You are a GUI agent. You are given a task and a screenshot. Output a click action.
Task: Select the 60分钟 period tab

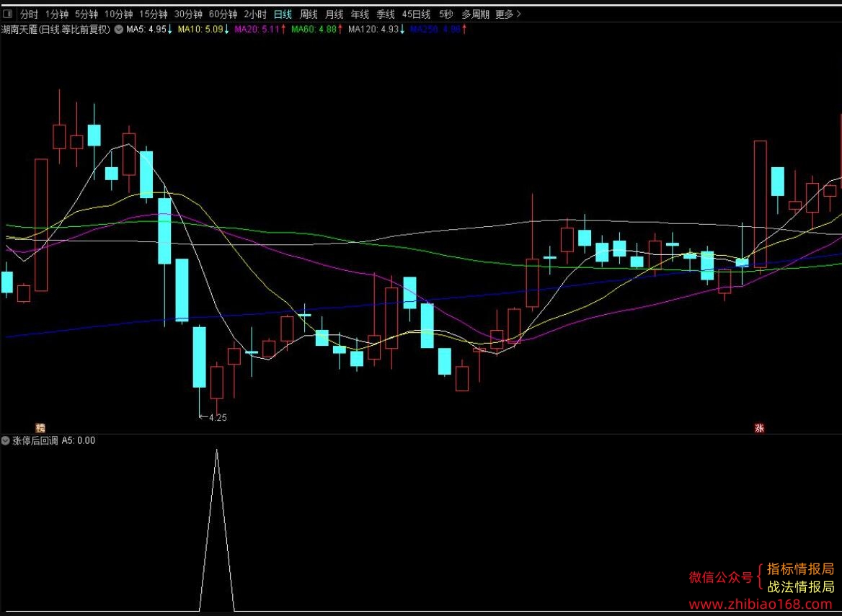[x=223, y=14]
